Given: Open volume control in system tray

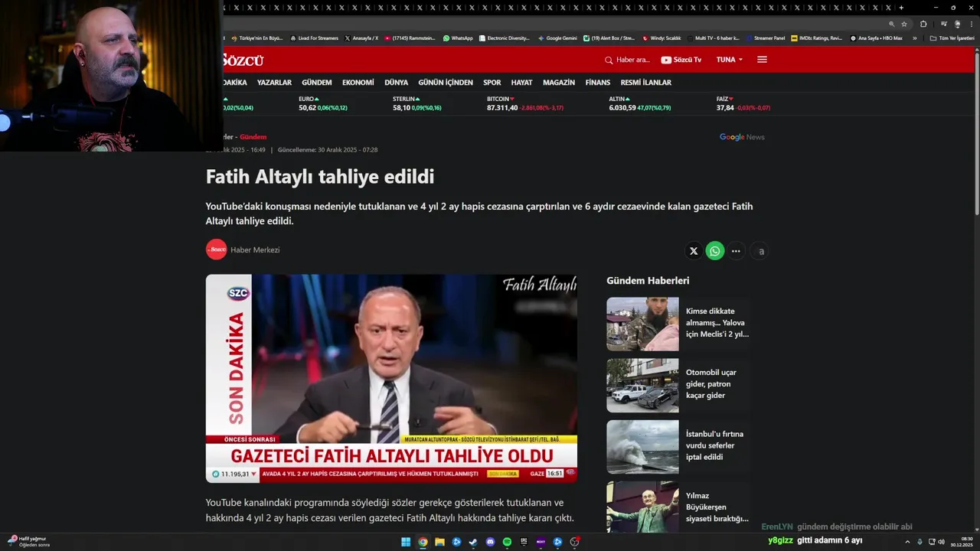Looking at the screenshot, I should pyautogui.click(x=941, y=542).
